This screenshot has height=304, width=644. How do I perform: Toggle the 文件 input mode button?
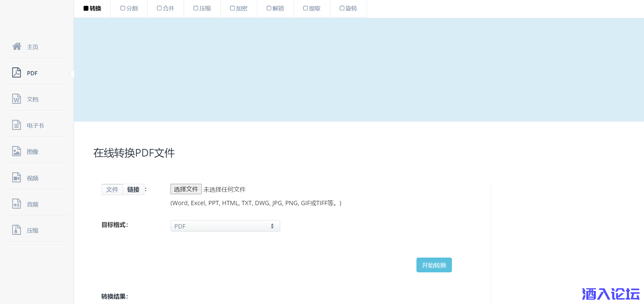[x=112, y=190]
